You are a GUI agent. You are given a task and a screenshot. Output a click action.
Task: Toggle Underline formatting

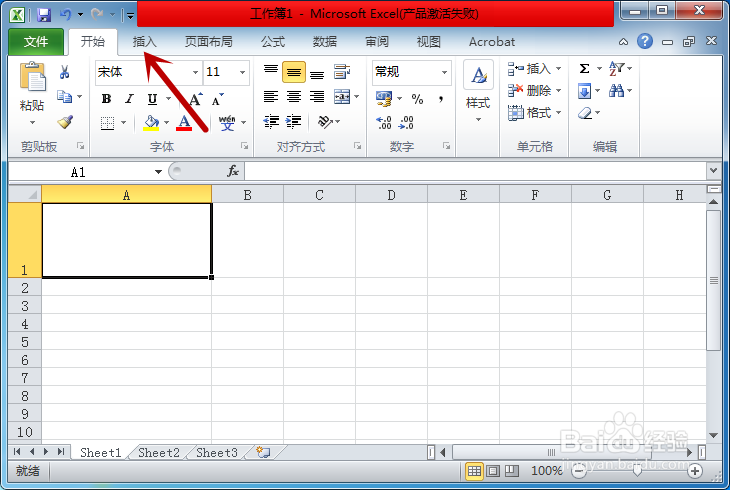(x=152, y=99)
